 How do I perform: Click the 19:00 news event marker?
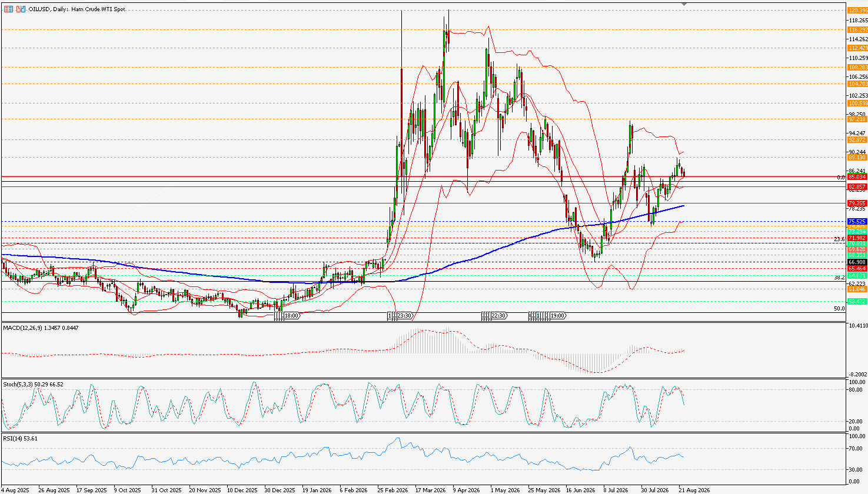pos(558,316)
